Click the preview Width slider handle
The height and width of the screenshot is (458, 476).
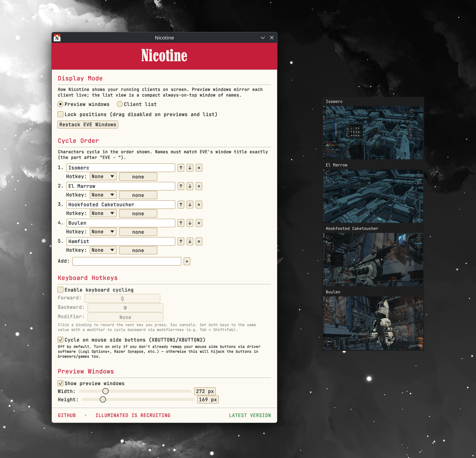pyautogui.click(x=105, y=391)
